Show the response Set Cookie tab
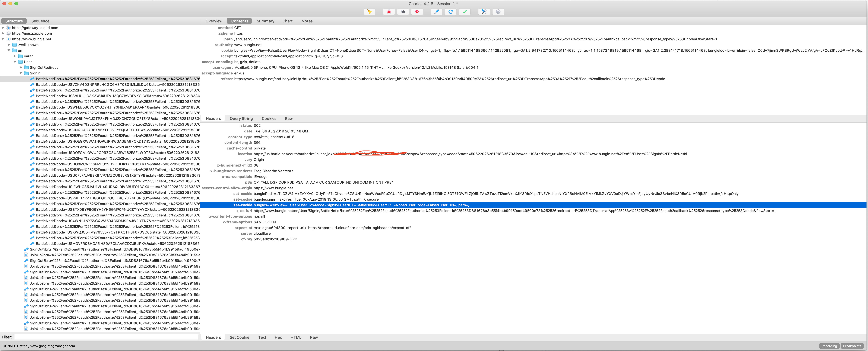The image size is (868, 351). 240,337
